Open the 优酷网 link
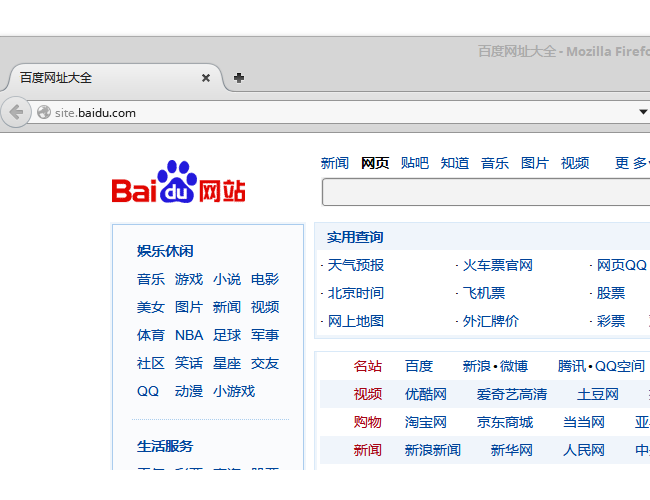Viewport: 650px width, 500px height. pos(426,394)
